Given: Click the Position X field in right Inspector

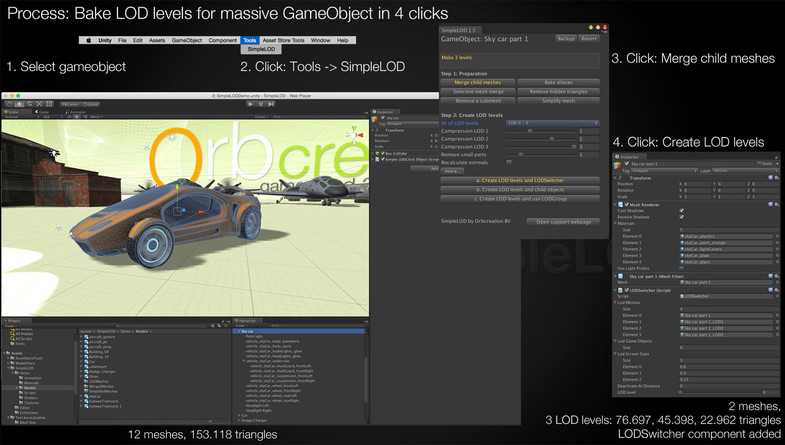Looking at the screenshot, I should 699,184.
